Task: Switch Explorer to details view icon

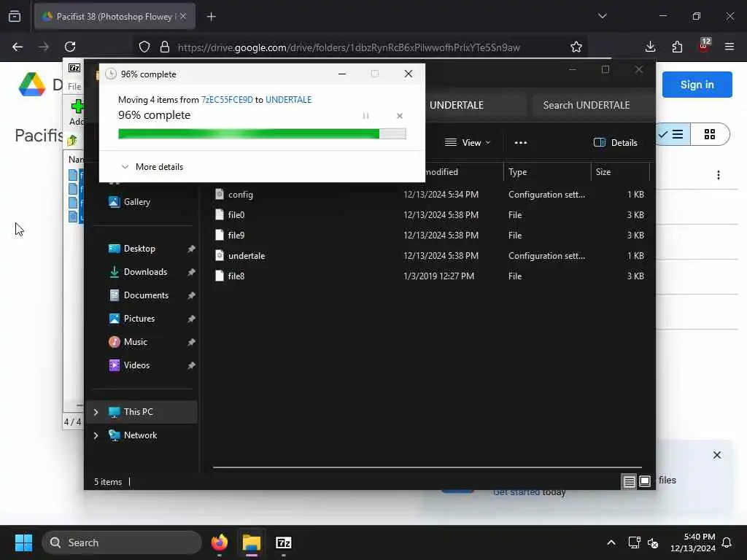Action: tap(629, 481)
